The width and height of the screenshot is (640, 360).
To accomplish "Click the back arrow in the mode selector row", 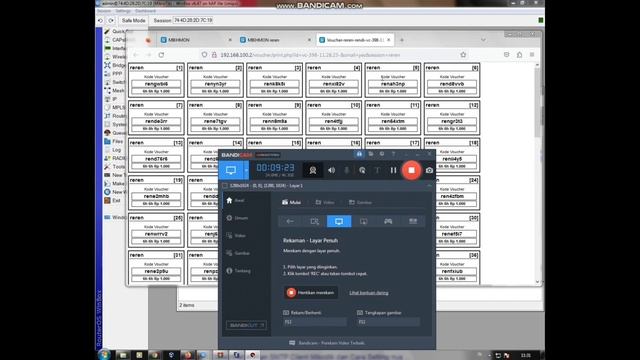I will click(x=290, y=221).
